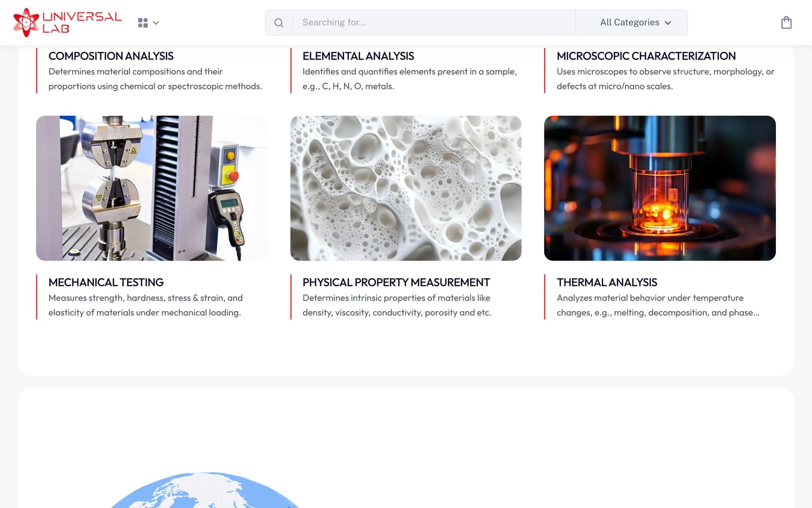This screenshot has height=508, width=812.
Task: Open the shopping bag cart icon
Action: pyautogui.click(x=786, y=23)
